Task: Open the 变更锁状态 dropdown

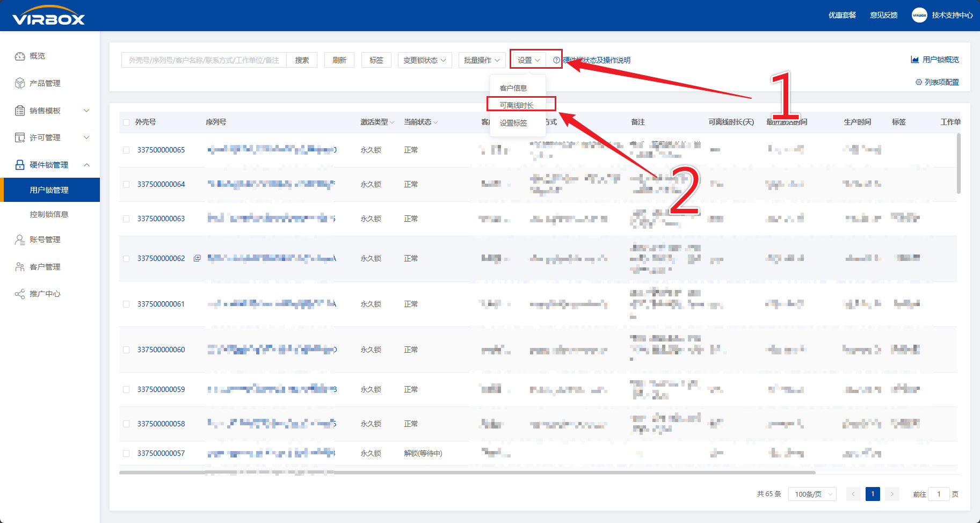Action: click(425, 60)
